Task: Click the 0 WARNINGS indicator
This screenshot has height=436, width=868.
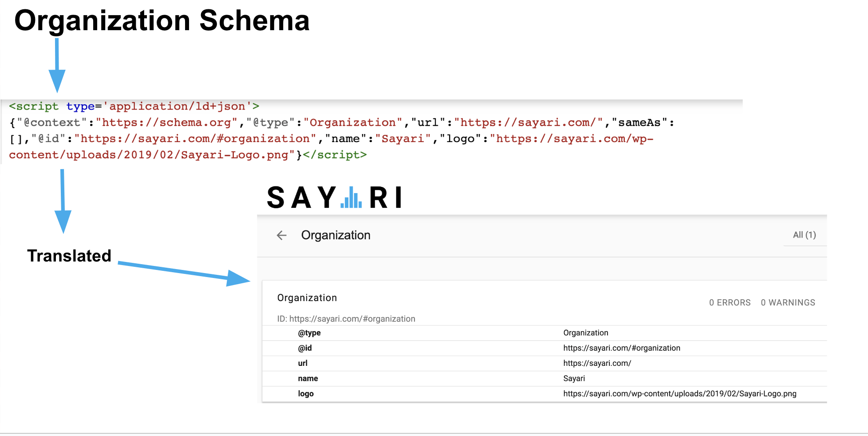Action: coord(788,302)
